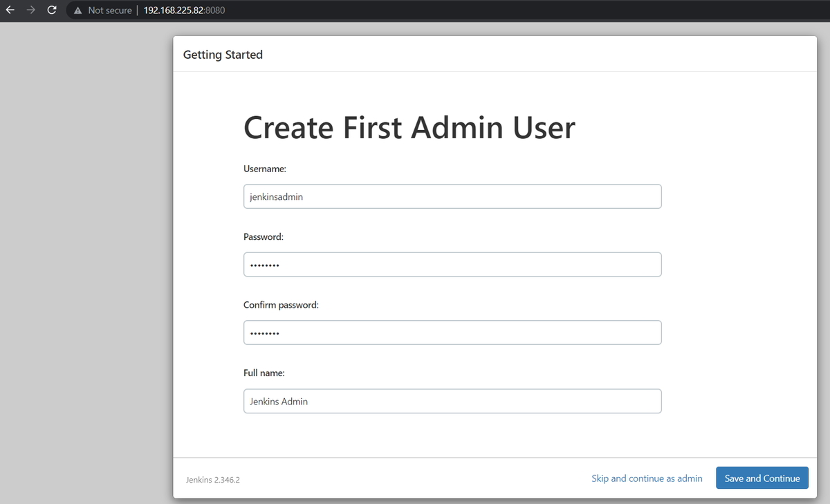Select the Full name input field
This screenshot has height=504, width=830.
452,401
